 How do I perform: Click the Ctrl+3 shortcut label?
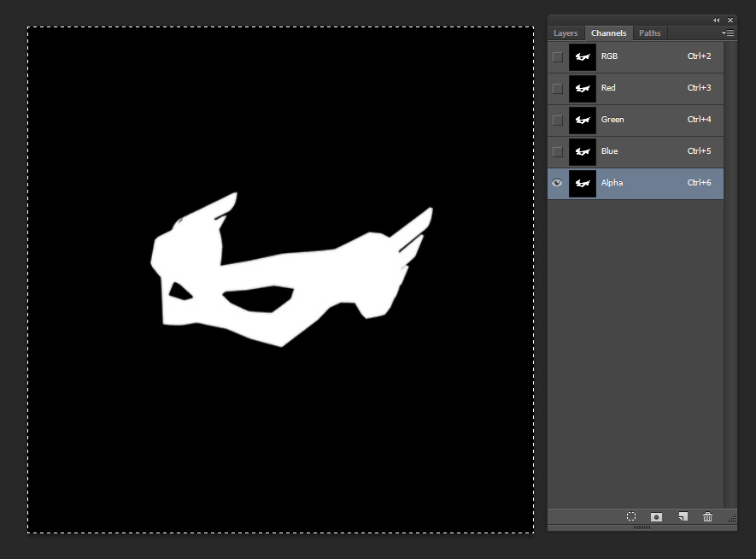[699, 88]
